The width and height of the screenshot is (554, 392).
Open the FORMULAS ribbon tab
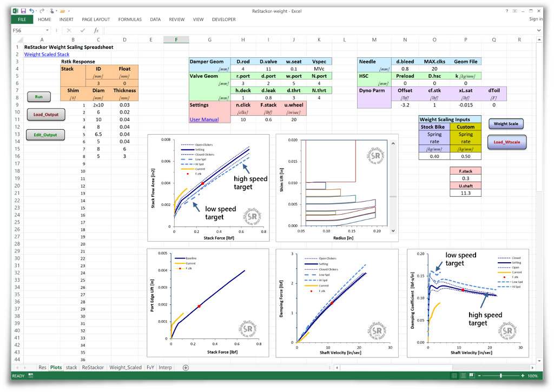click(130, 19)
